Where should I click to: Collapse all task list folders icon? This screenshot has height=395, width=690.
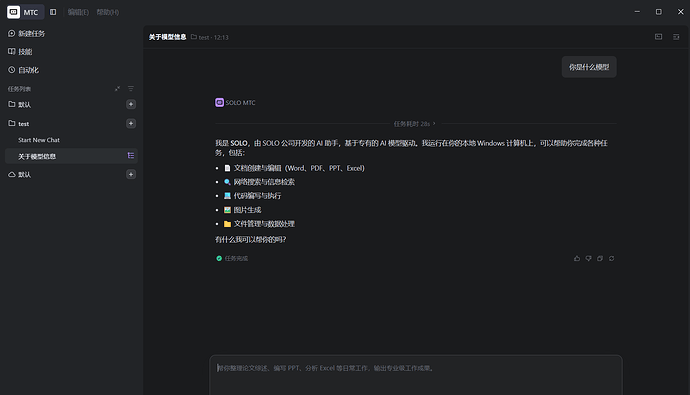(117, 89)
